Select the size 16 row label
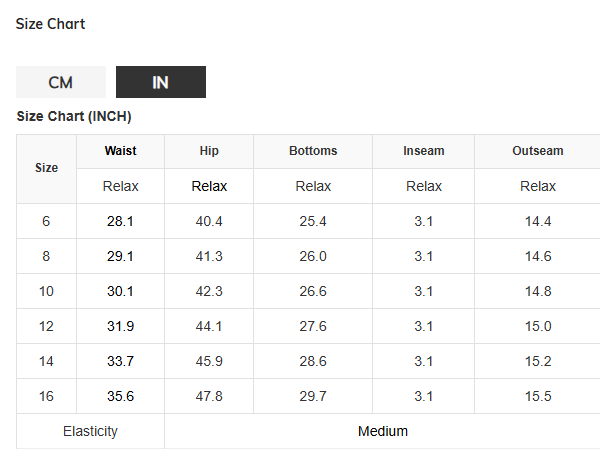Viewport: 600px width, 456px height. point(46,396)
